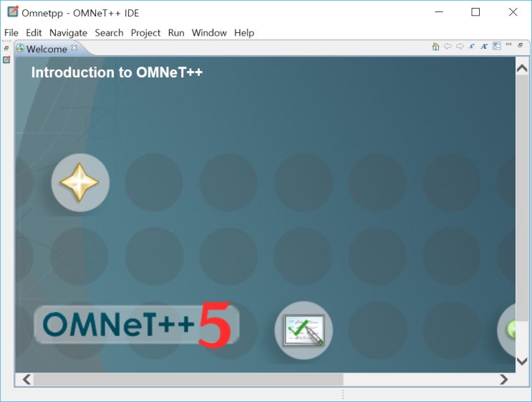Click the OMNeT++ IDE title bar app icon
The width and height of the screenshot is (532, 402).
pyautogui.click(x=13, y=11)
